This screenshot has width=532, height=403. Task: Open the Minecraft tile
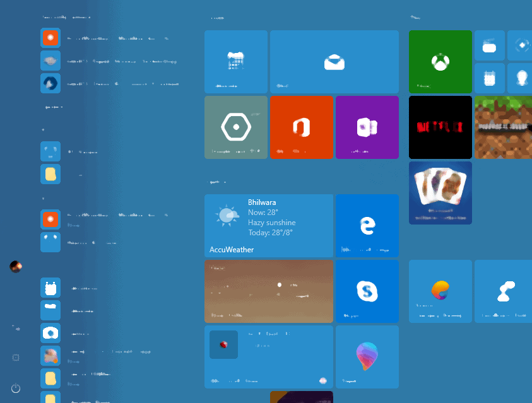click(x=503, y=127)
